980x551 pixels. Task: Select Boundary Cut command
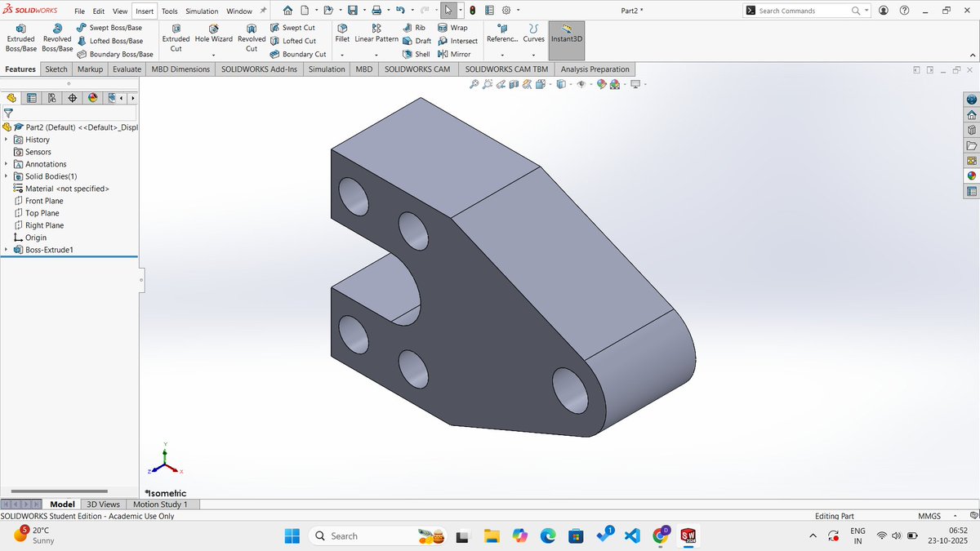coord(298,54)
